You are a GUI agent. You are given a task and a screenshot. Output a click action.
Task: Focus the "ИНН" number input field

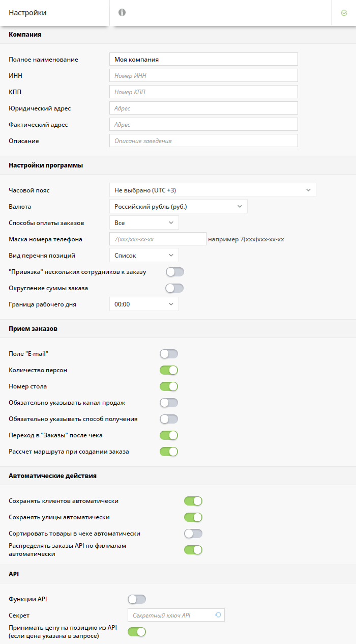pos(203,75)
